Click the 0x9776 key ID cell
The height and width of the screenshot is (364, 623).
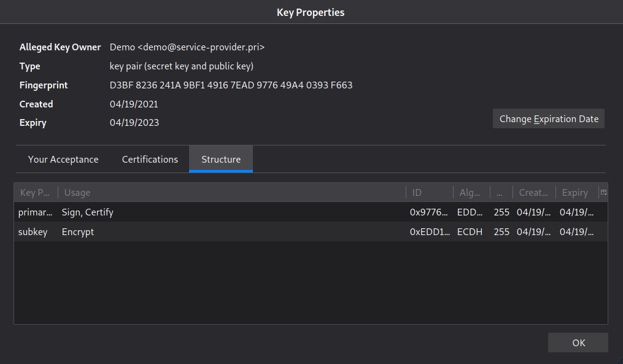click(428, 212)
